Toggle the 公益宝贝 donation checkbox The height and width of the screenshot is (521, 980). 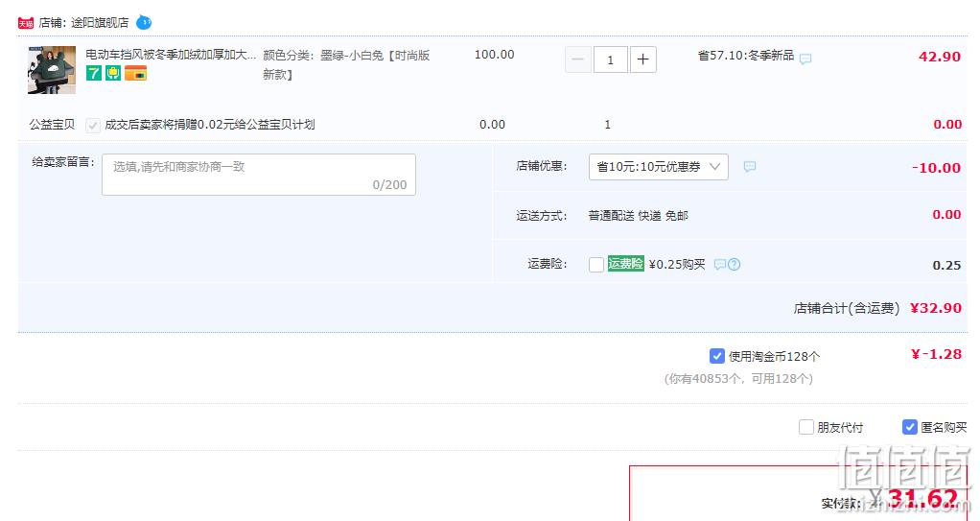[x=92, y=125]
